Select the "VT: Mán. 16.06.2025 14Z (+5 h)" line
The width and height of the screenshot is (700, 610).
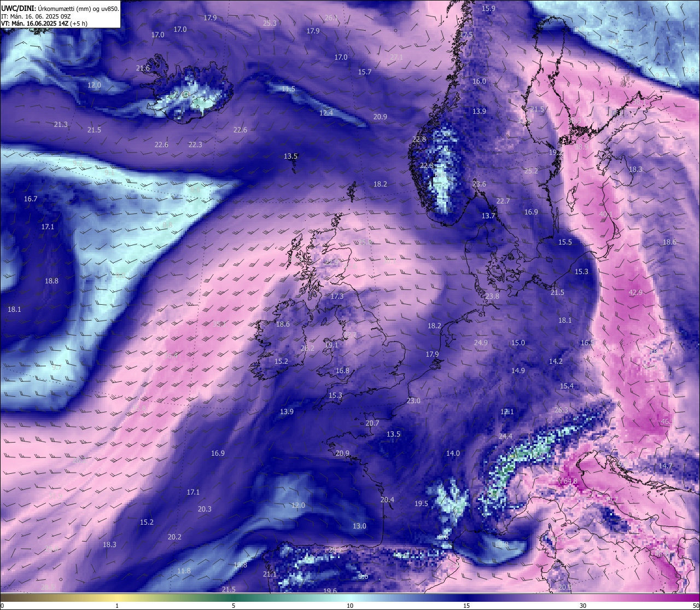44,24
